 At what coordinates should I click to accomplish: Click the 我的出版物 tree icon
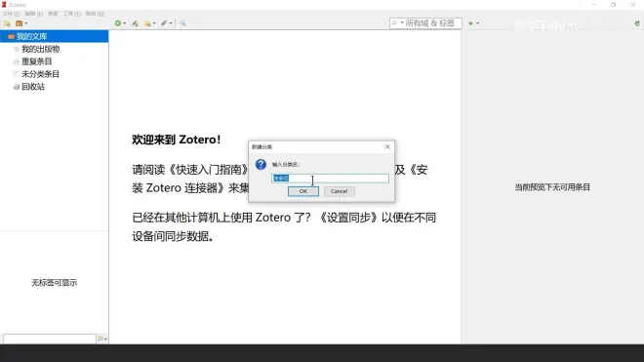16,49
